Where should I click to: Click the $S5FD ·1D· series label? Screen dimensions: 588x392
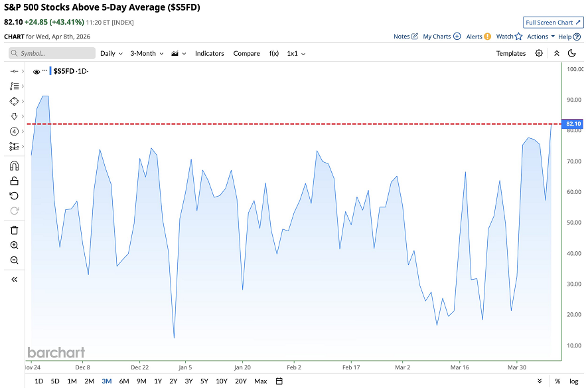point(71,71)
